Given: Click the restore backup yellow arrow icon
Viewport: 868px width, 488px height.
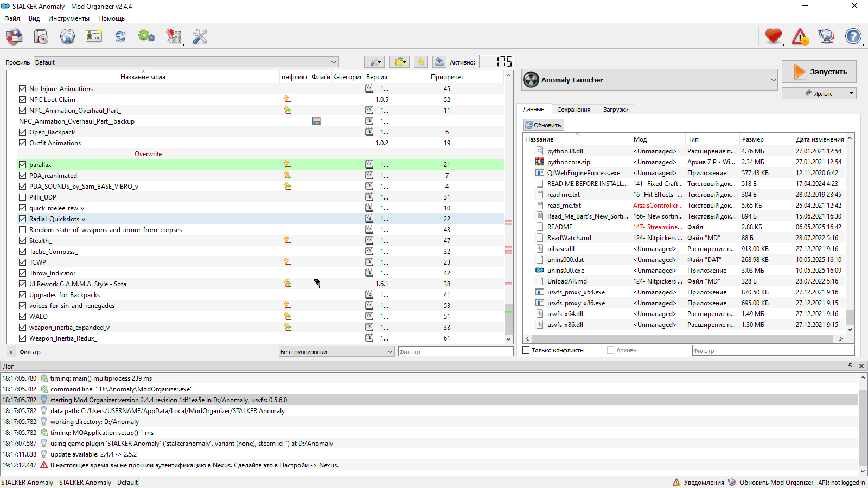Looking at the screenshot, I should click(x=421, y=62).
